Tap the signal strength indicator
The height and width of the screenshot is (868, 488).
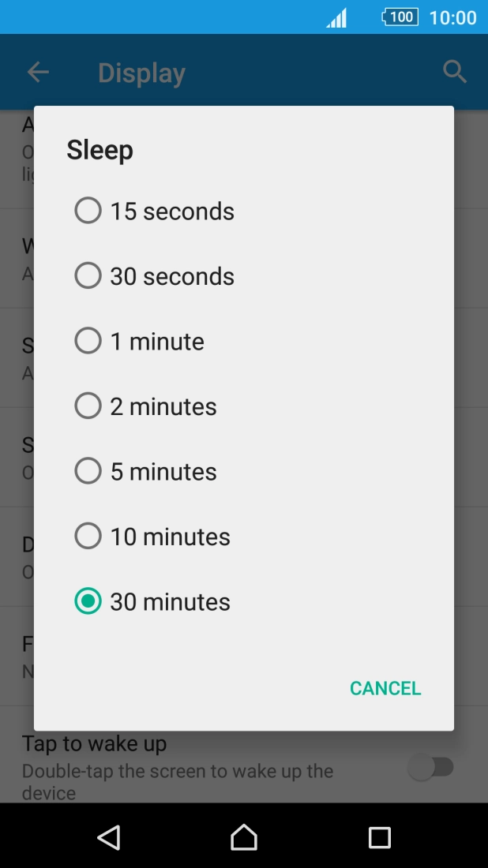(336, 17)
